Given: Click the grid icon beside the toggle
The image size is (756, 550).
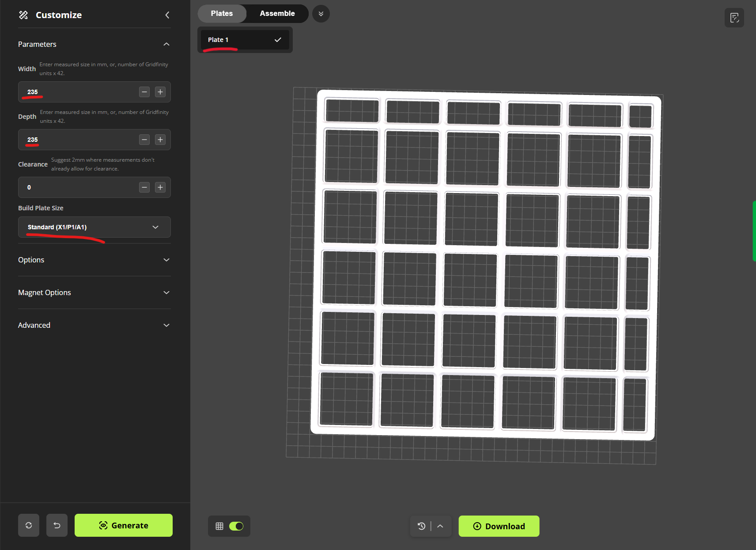Looking at the screenshot, I should (x=219, y=526).
